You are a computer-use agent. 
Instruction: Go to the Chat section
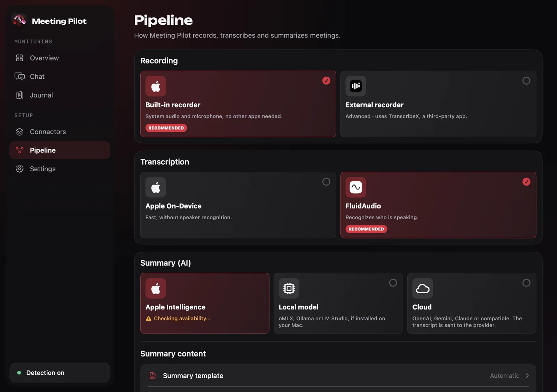coord(60,77)
